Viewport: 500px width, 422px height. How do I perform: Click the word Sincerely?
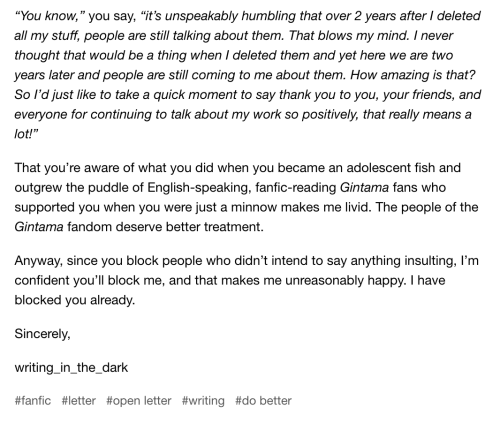42,333
